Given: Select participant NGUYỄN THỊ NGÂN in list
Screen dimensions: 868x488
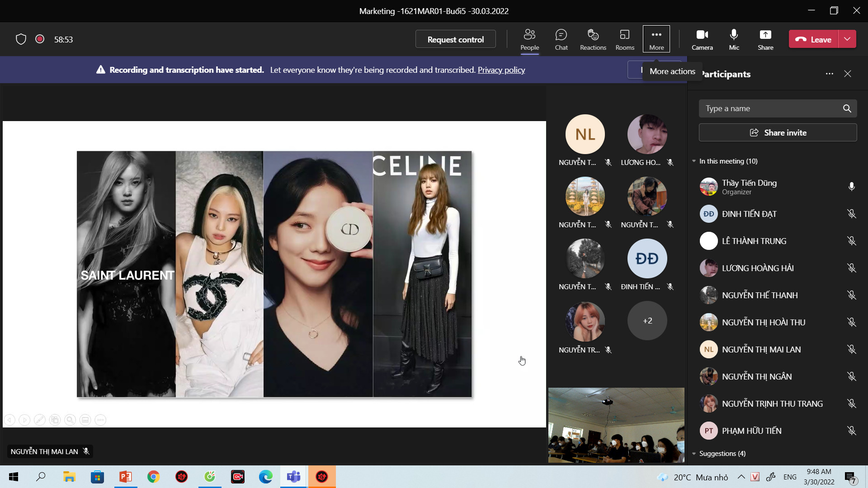Looking at the screenshot, I should (756, 376).
